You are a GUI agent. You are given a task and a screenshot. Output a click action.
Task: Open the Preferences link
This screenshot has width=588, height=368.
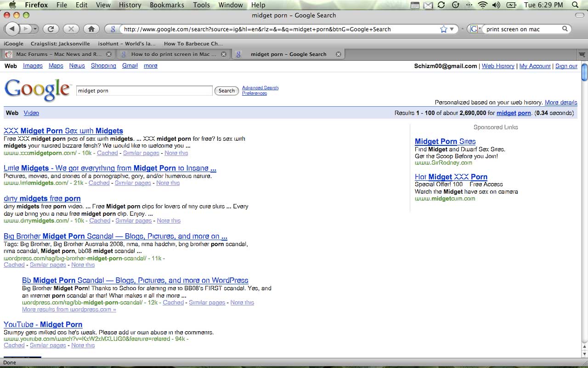coord(254,93)
